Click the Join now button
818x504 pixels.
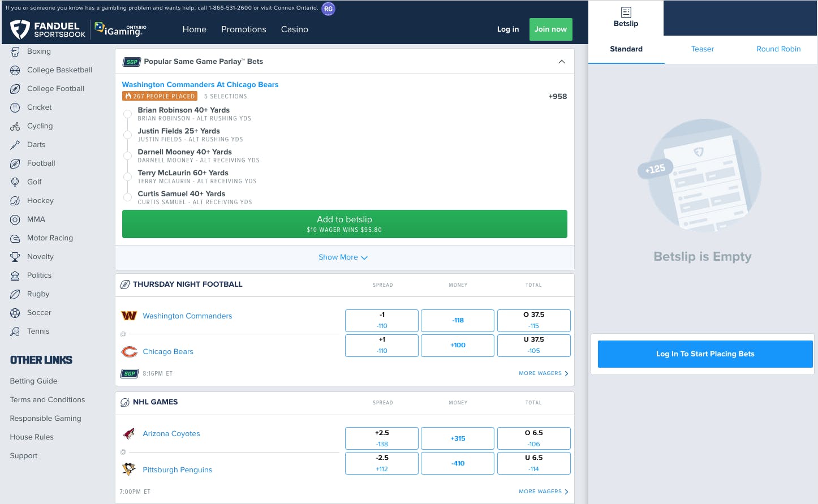(550, 29)
